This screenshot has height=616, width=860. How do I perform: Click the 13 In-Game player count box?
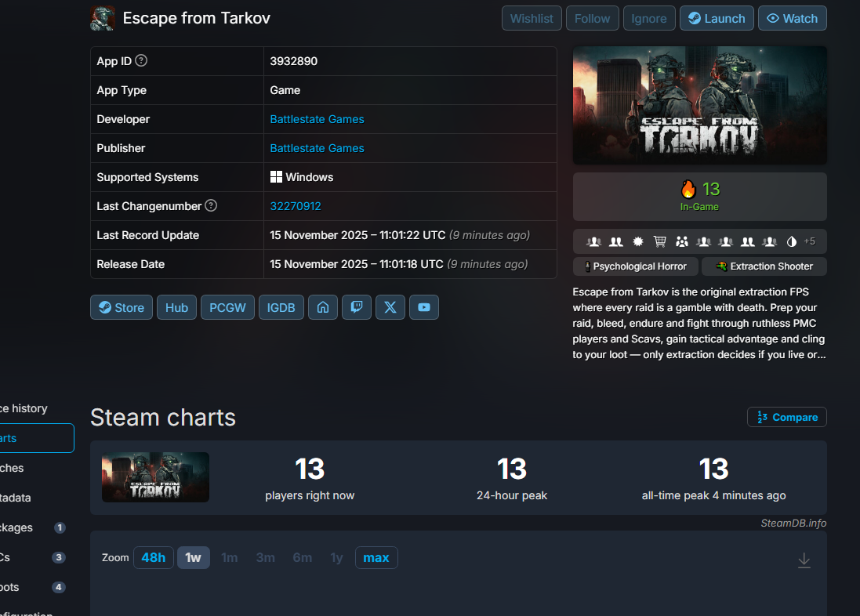tap(700, 197)
